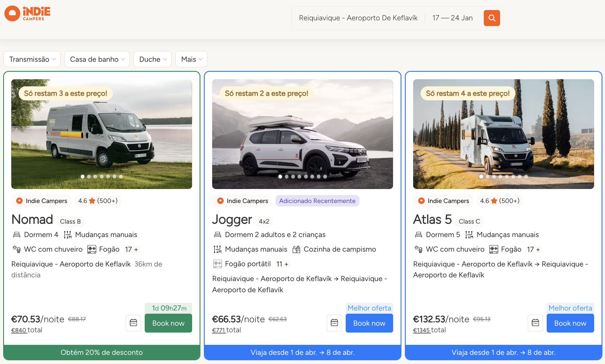Book now the Jogger 4x2
This screenshot has height=364, width=605.
(x=369, y=323)
